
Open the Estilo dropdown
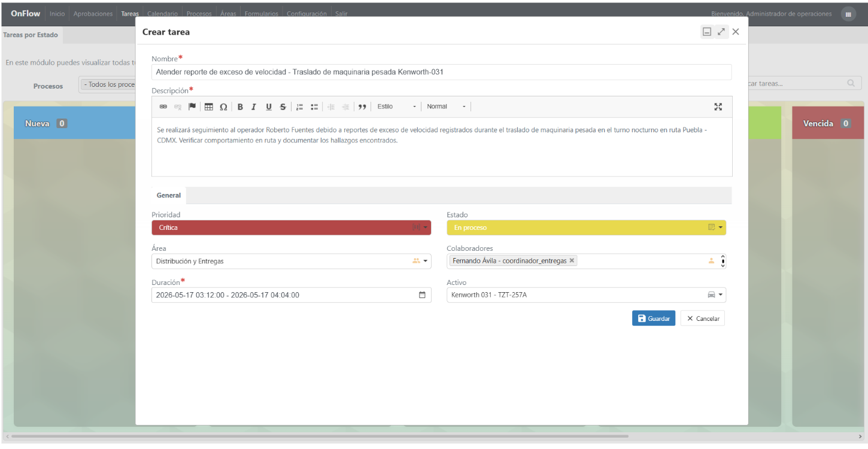[396, 107]
